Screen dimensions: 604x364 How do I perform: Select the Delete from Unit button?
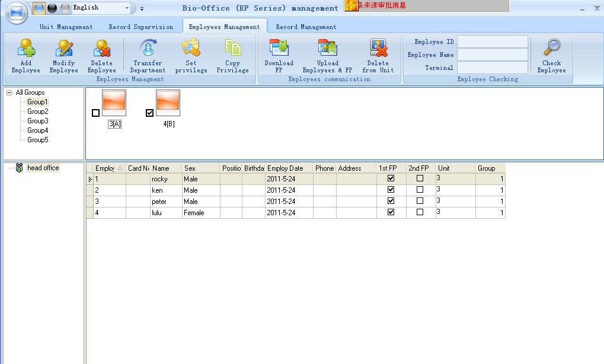point(378,56)
